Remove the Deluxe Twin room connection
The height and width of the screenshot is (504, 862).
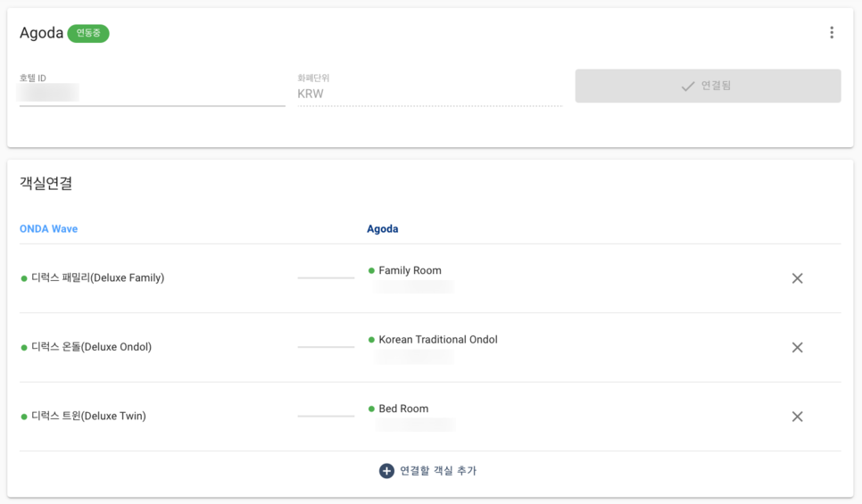point(797,417)
